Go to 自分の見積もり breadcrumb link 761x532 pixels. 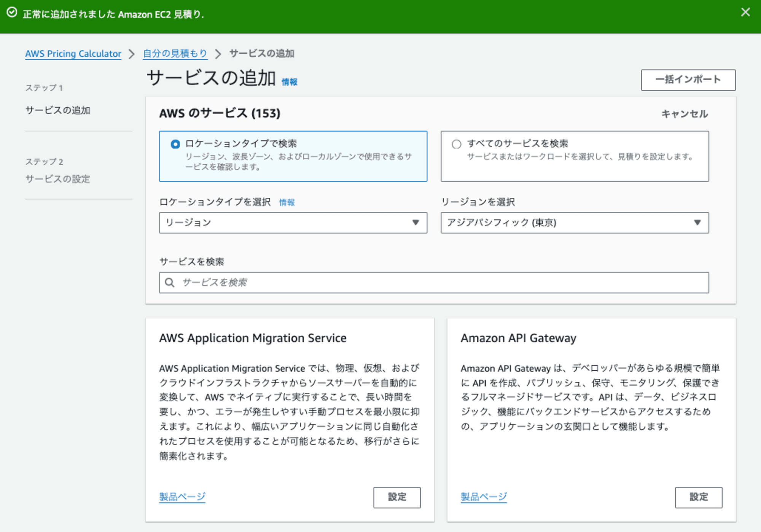175,54
